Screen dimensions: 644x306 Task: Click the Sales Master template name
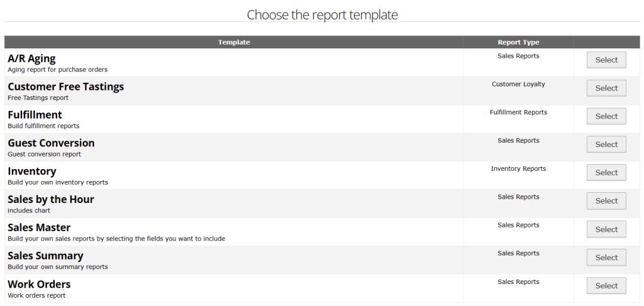[x=39, y=228]
